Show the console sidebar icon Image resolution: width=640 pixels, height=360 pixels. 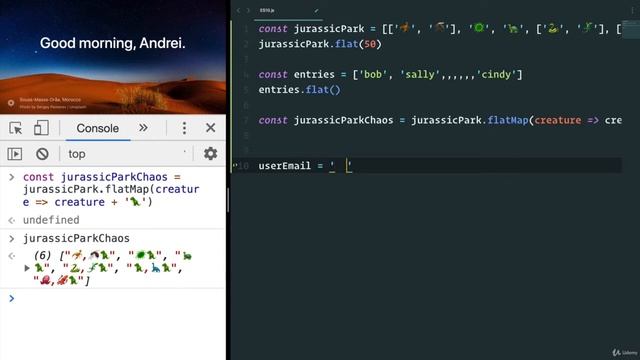coord(15,154)
